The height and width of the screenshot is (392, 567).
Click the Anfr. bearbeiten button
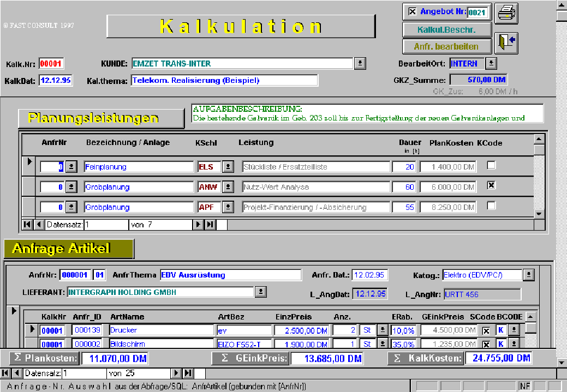click(x=446, y=46)
